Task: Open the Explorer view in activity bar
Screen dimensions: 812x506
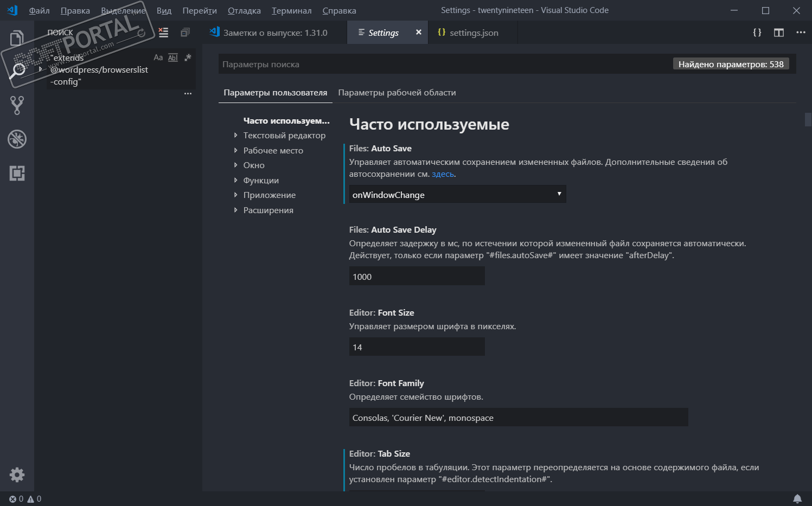Action: [x=17, y=38]
